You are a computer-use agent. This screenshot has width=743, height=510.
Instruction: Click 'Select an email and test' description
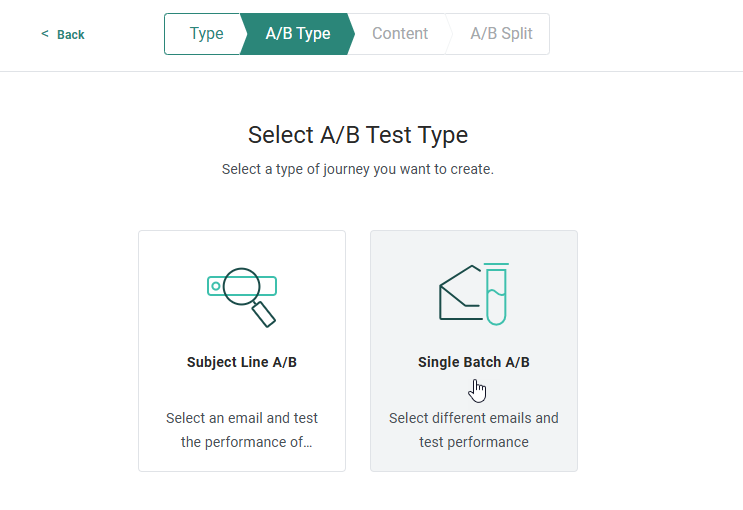(241, 418)
